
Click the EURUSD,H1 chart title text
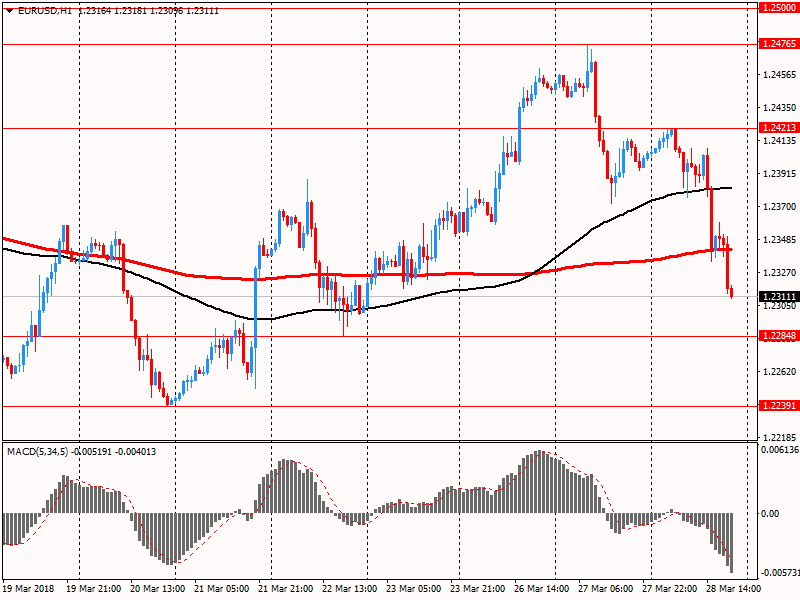[45, 10]
